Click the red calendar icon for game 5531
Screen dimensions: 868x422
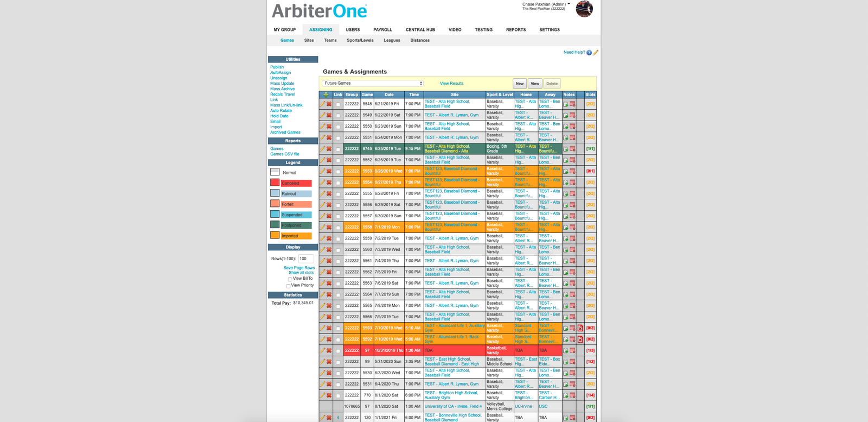click(572, 384)
